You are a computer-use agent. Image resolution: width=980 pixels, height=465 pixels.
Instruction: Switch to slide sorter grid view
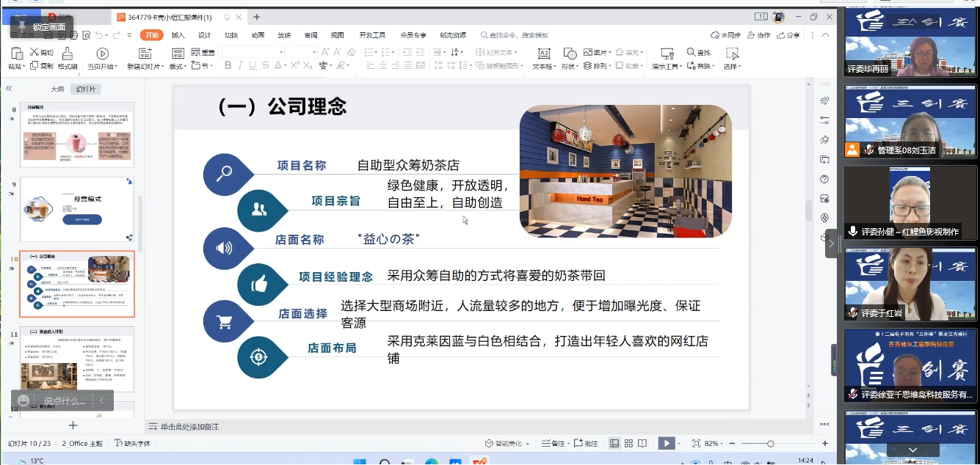(628, 443)
